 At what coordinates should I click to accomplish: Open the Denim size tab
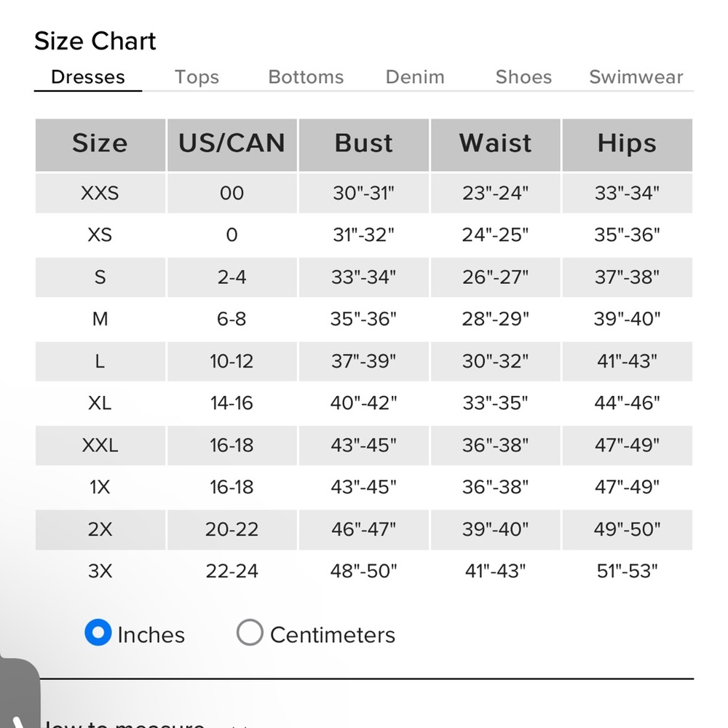[x=415, y=77]
